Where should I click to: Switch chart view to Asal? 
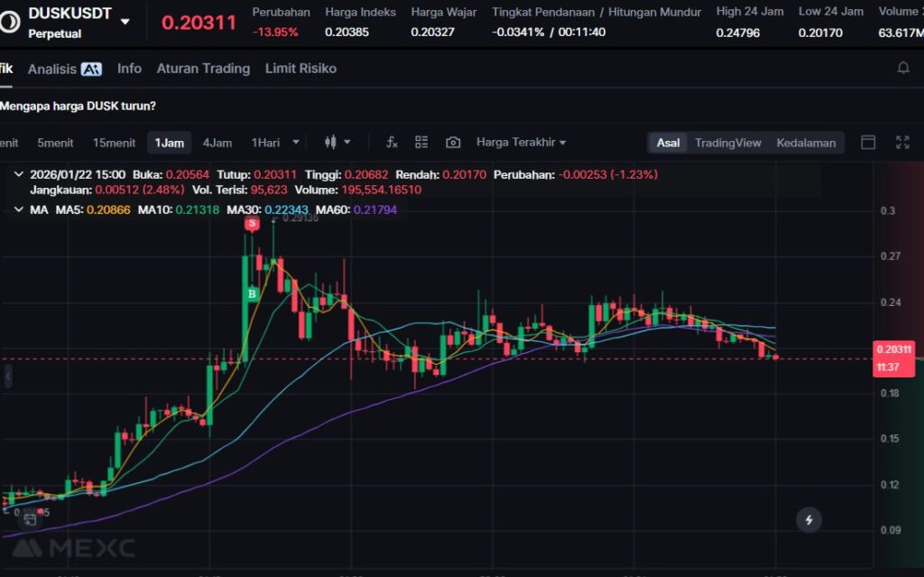(668, 143)
